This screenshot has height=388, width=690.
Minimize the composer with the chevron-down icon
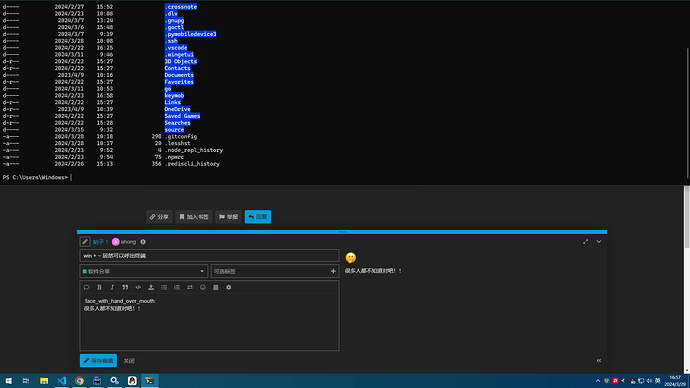(x=599, y=242)
